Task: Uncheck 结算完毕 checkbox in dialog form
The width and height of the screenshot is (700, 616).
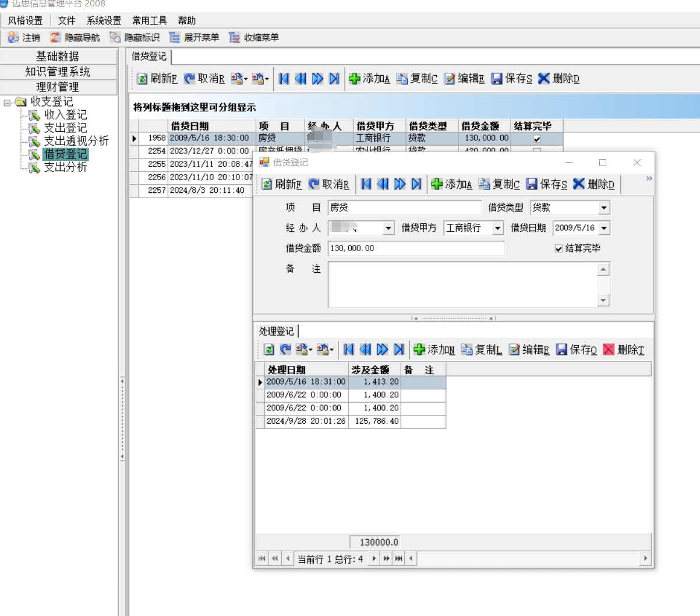Action: click(558, 249)
